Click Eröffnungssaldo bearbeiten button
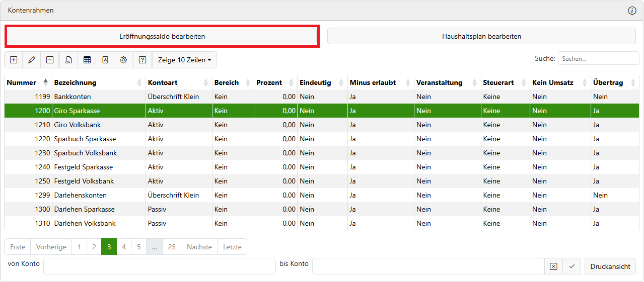This screenshot has width=644, height=282. [x=162, y=37]
